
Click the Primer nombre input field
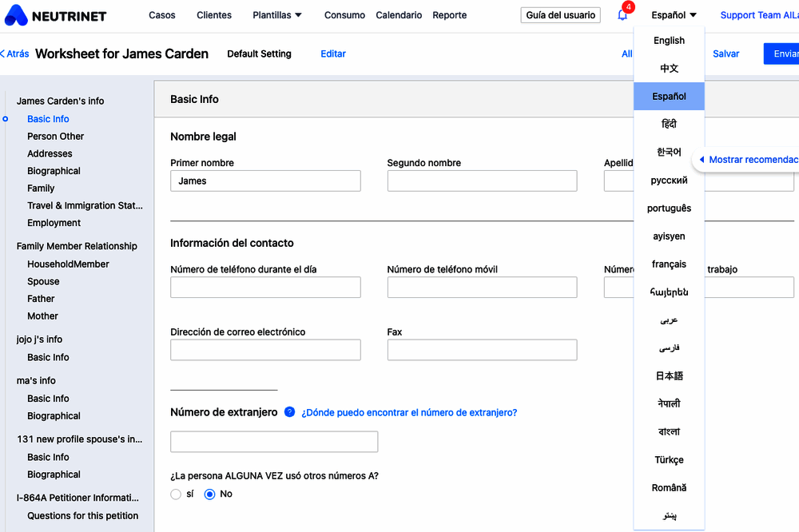265,181
